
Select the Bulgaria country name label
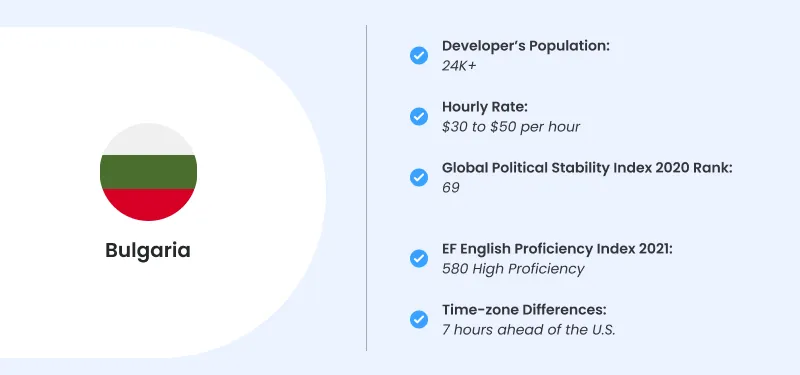148,251
